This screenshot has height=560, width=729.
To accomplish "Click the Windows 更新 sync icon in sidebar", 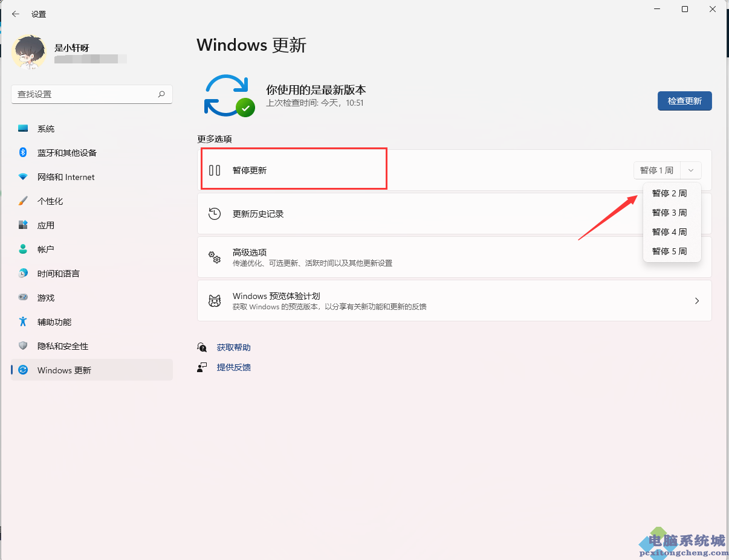I will [23, 370].
